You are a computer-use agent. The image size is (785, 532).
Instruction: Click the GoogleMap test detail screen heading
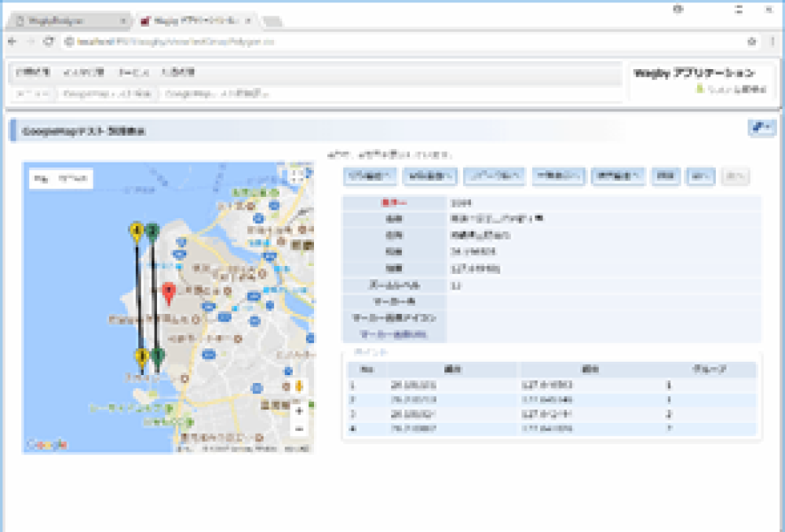(x=84, y=132)
